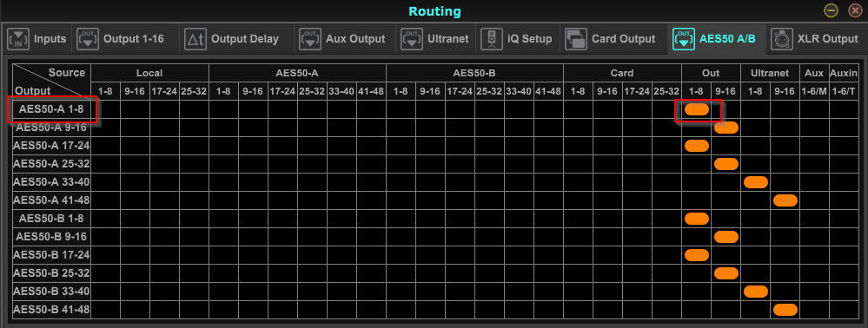Click the Output Delay triangle icon
Screen dimensions: 868x328
pos(195,39)
